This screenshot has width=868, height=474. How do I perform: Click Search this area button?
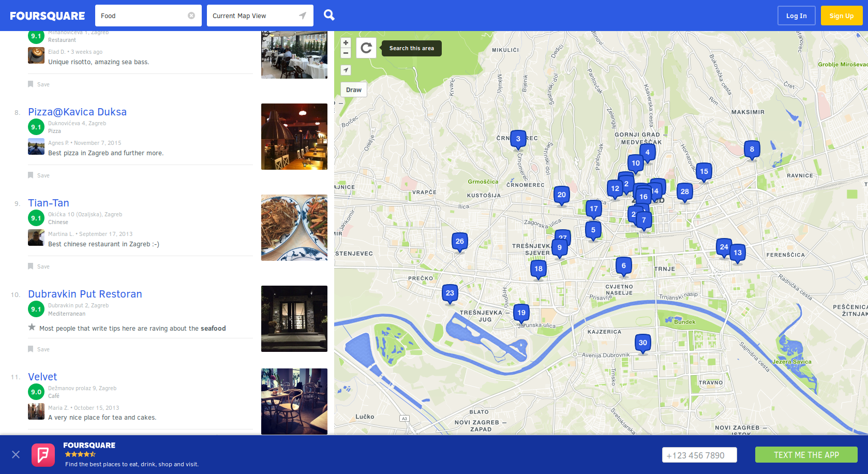(x=412, y=48)
